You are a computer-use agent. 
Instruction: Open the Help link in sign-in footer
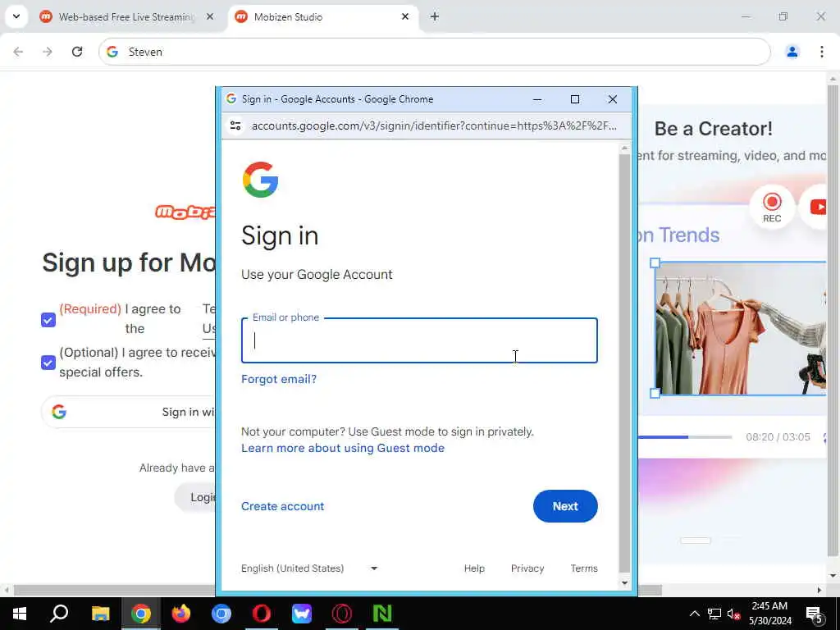click(474, 568)
